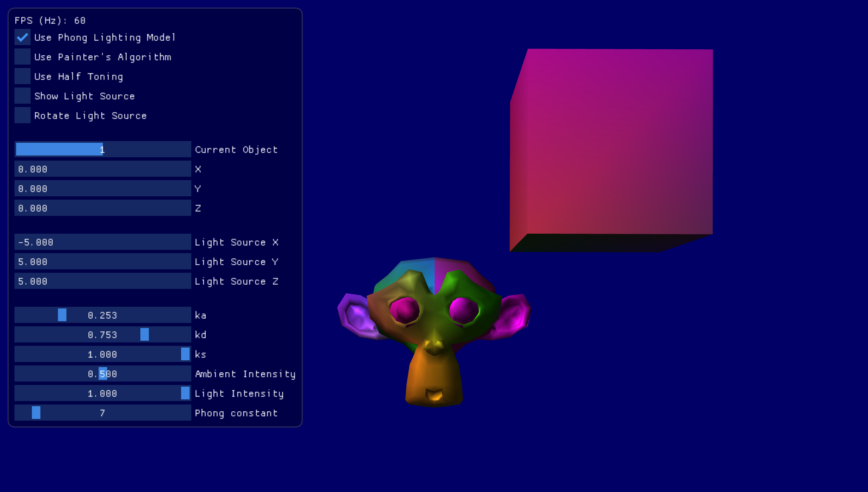Uncheck Use Phong Lighting Model checkbox
Image resolution: width=868 pixels, height=492 pixels.
pyautogui.click(x=23, y=37)
